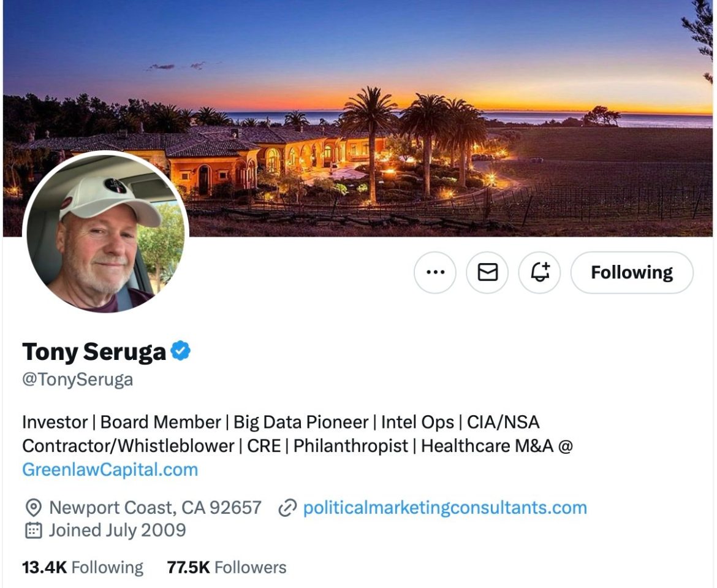717x588 pixels.
Task: Enable notifications with the bell icon
Action: coord(540,272)
